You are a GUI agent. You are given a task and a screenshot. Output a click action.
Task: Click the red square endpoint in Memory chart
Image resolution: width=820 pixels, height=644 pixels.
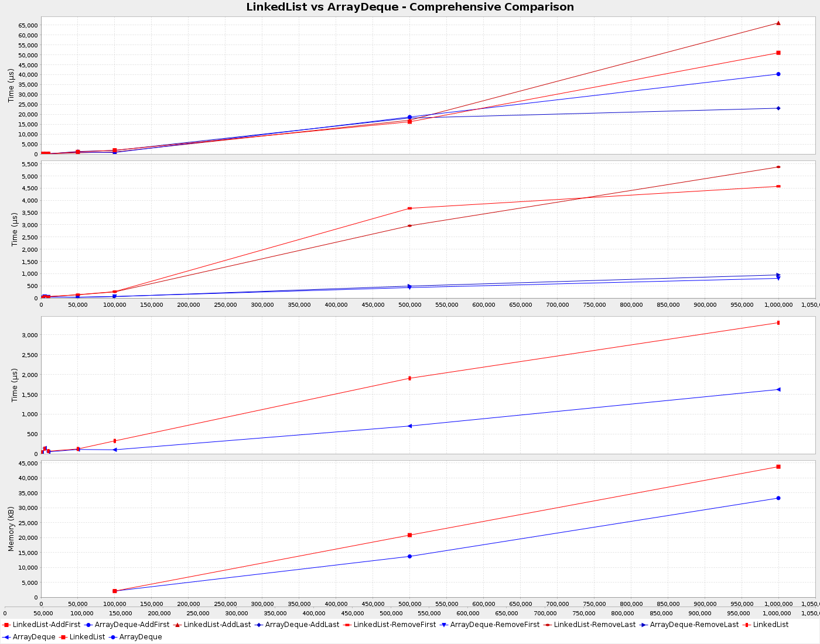(778, 467)
